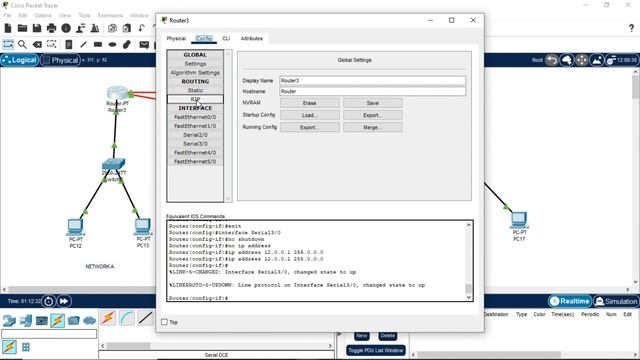Image resolution: width=640 pixels, height=360 pixels.
Task: Open file using the folder icon
Action: coord(22,28)
